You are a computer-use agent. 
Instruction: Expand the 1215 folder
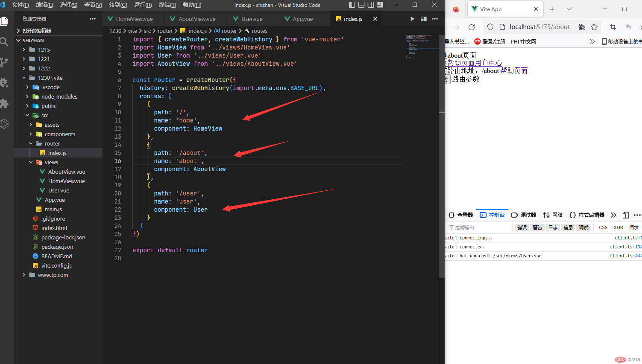point(44,50)
